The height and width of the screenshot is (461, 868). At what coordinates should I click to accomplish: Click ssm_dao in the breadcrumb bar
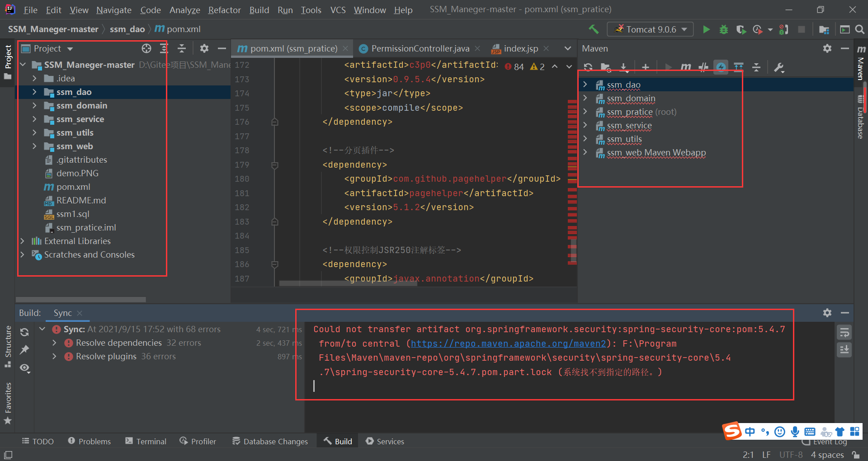(127, 29)
